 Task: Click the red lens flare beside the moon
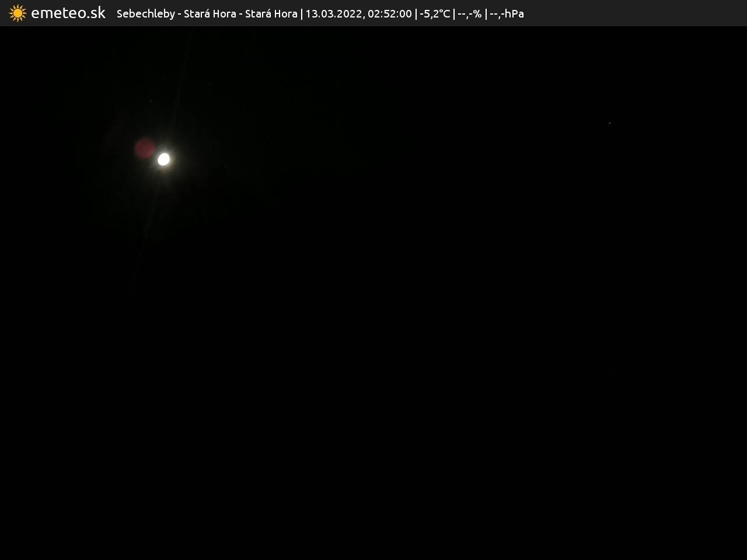(144, 149)
